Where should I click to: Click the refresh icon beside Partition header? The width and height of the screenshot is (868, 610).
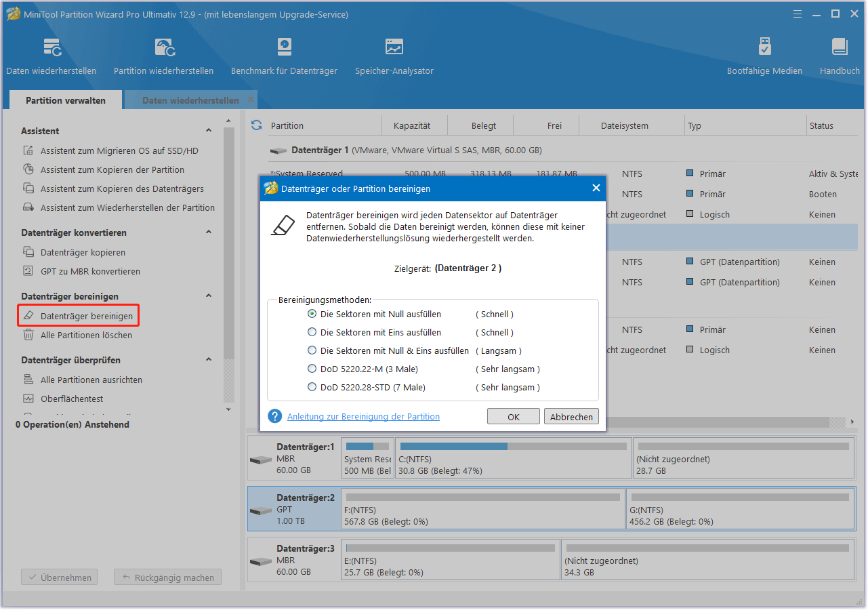pyautogui.click(x=256, y=125)
